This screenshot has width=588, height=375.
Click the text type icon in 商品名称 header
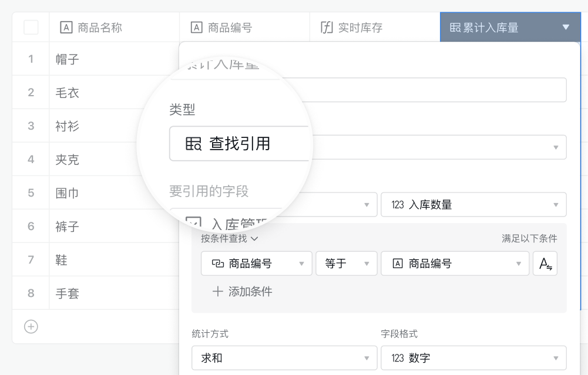tap(66, 28)
